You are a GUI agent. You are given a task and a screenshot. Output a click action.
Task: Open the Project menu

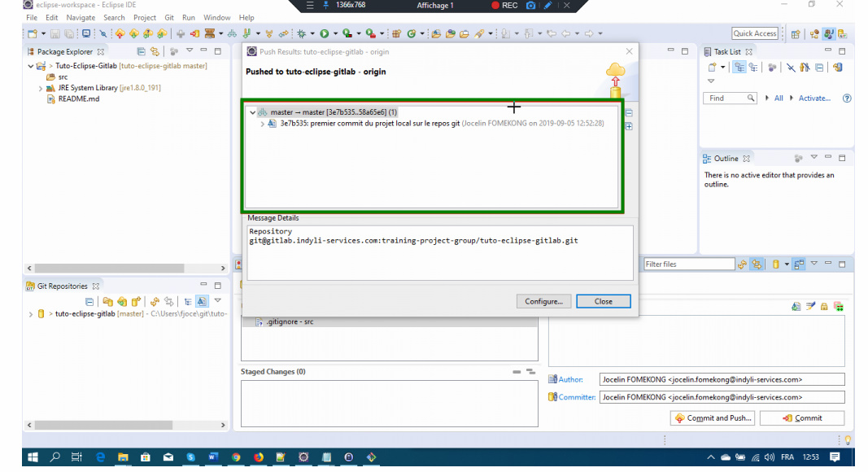tap(145, 18)
